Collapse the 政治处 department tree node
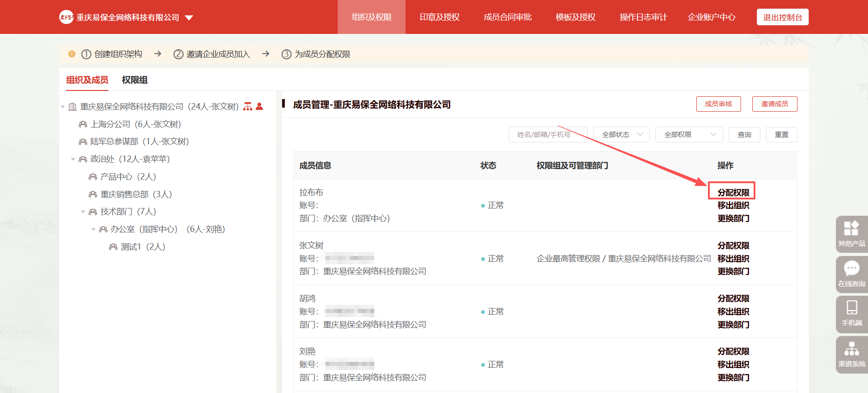The image size is (868, 393). (x=73, y=159)
